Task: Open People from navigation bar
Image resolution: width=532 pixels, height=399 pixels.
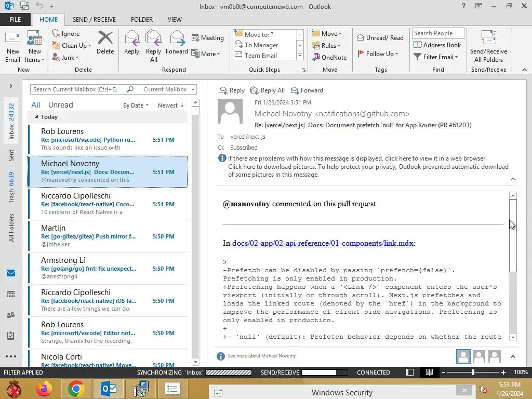Action: pyautogui.click(x=11, y=315)
